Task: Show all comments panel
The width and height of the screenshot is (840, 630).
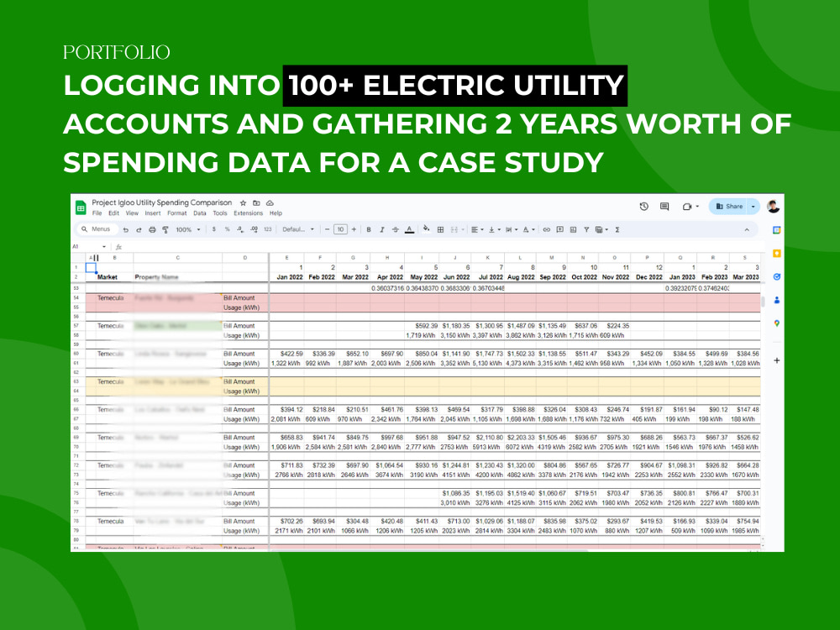Action: [x=664, y=207]
